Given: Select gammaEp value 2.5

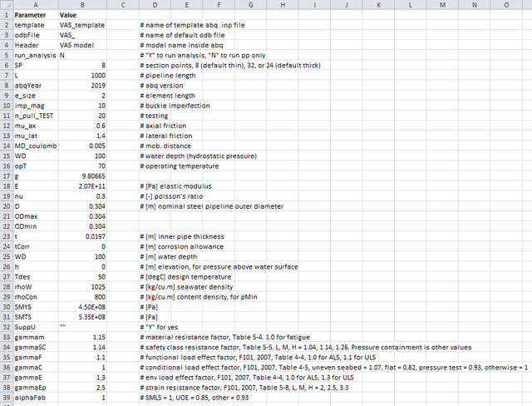Looking at the screenshot, I should pos(82,388).
